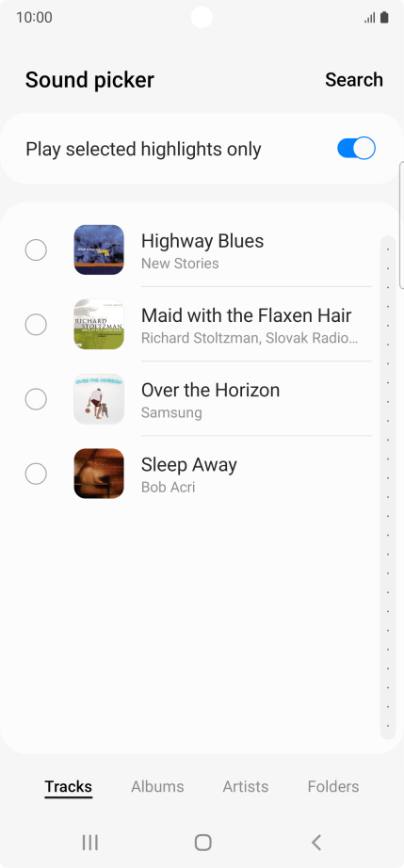Image resolution: width=404 pixels, height=868 pixels.
Task: Disable Play selected highlights only switch
Action: pos(356,149)
